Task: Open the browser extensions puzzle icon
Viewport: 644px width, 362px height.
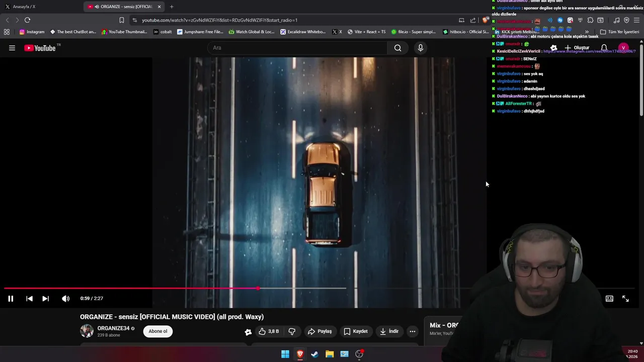Action: [x=590, y=20]
